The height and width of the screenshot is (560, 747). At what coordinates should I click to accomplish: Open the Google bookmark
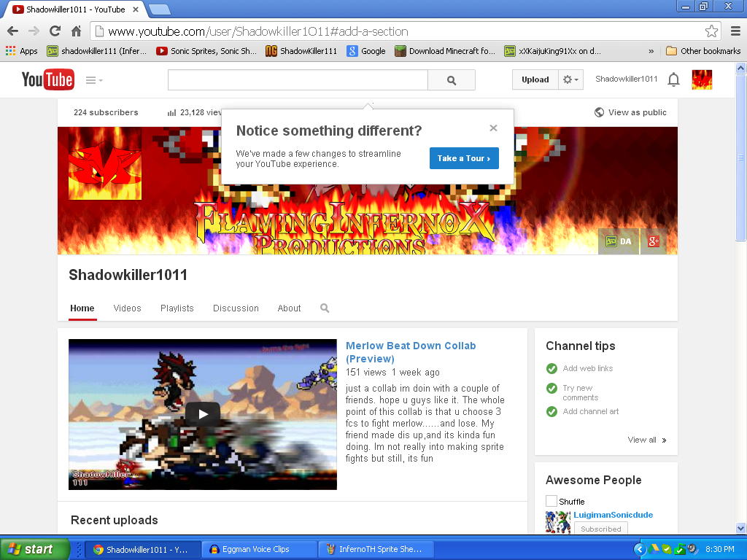366,51
